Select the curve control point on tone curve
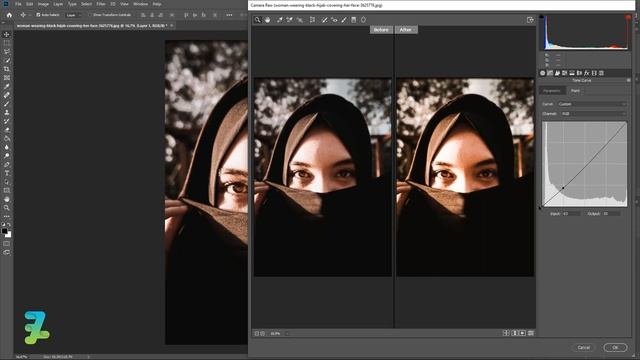The width and height of the screenshot is (640, 360). tap(563, 188)
